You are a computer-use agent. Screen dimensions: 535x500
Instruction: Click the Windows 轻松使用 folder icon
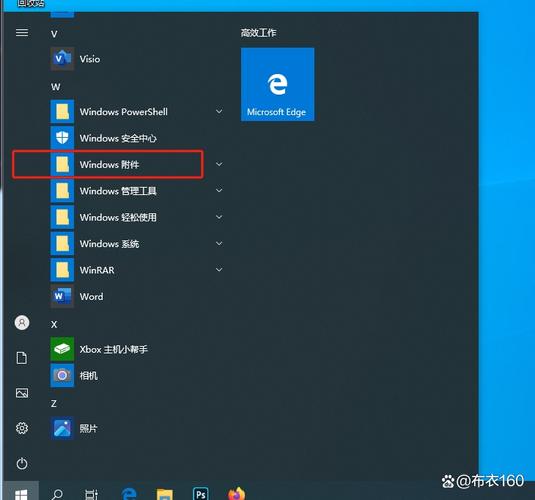(x=62, y=217)
